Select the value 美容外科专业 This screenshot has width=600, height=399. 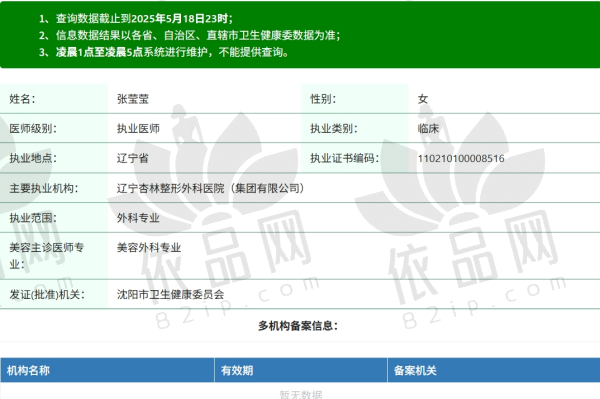149,248
